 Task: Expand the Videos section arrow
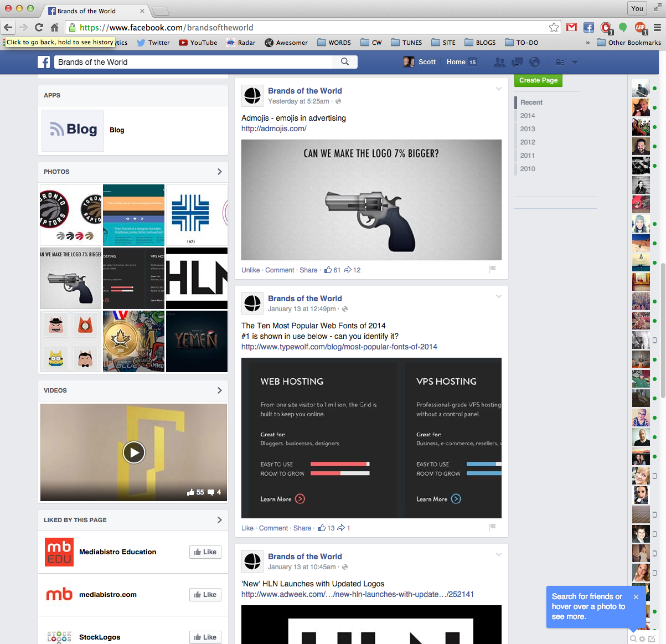click(220, 390)
